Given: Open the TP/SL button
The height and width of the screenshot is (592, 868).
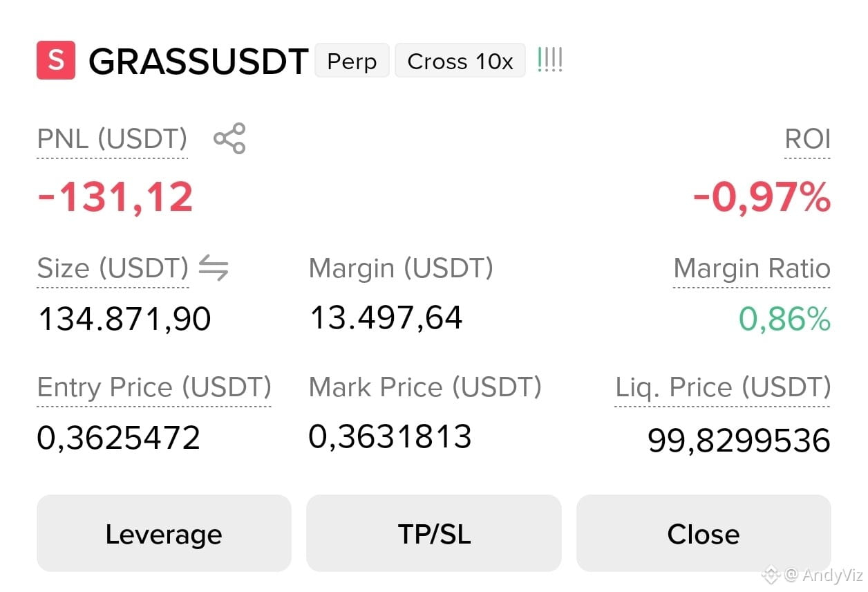Looking at the screenshot, I should [x=434, y=533].
